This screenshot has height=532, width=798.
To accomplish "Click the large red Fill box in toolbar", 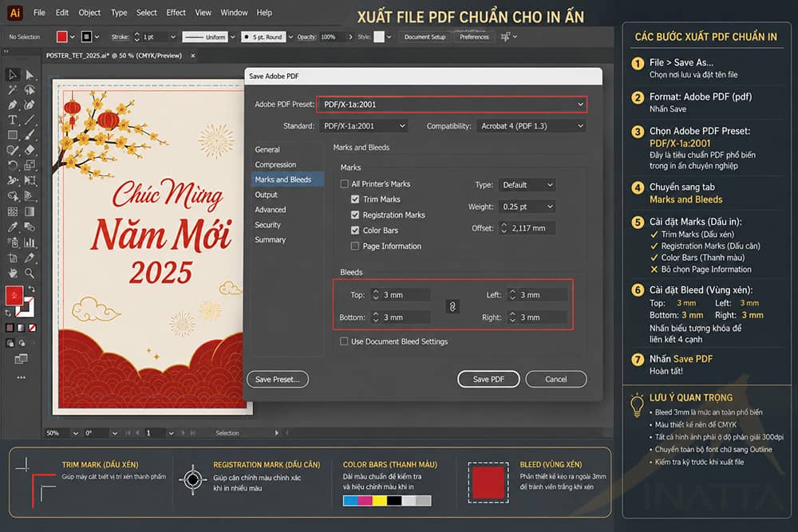I will point(14,295).
